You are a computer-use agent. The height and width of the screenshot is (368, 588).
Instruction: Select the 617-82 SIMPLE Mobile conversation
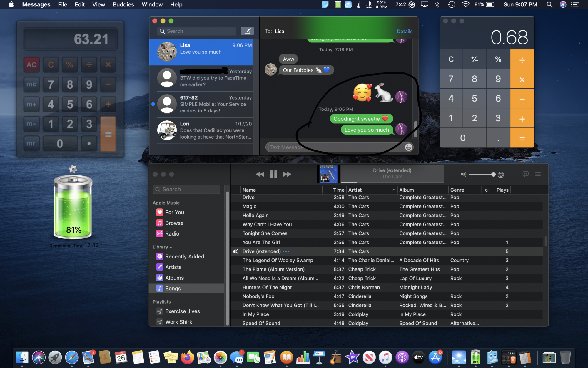click(x=201, y=104)
